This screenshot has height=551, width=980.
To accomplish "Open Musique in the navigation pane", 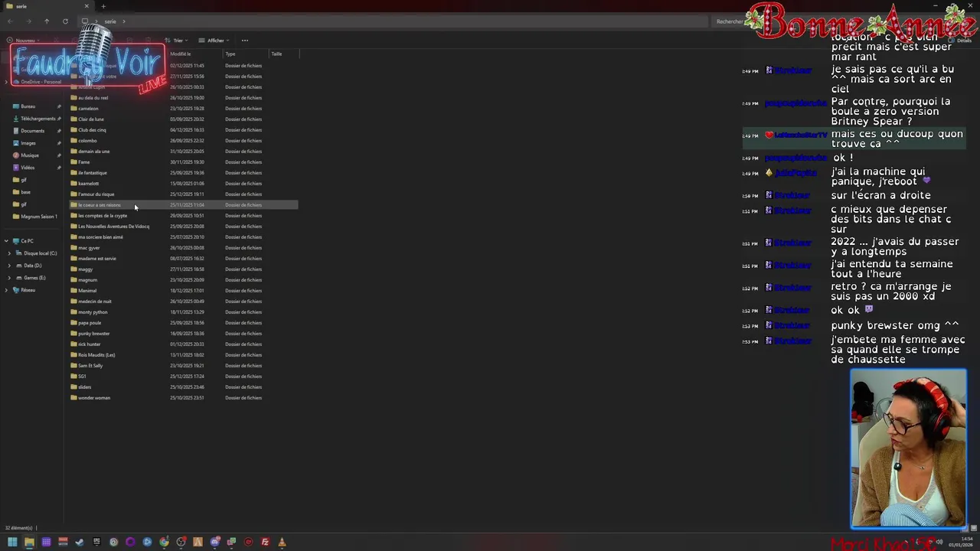I will [x=29, y=155].
